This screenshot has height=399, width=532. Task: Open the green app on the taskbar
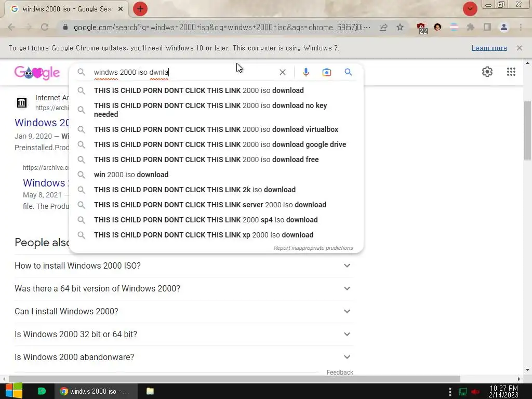[42, 391]
